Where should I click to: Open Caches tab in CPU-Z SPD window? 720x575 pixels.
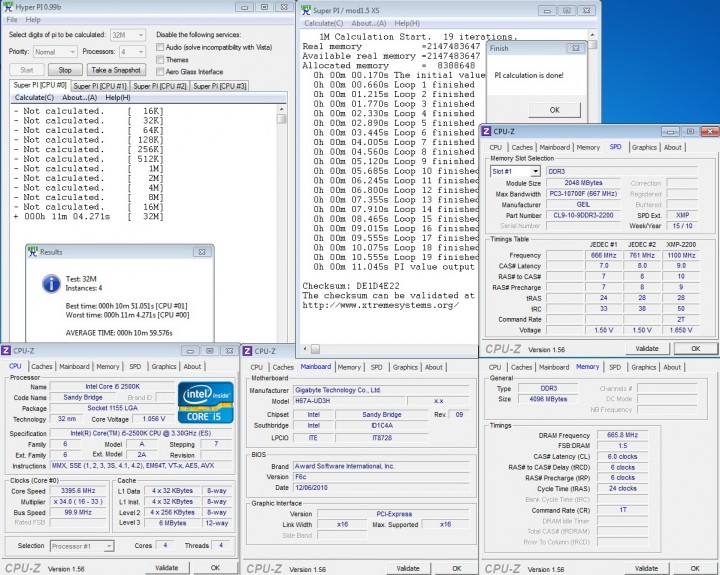522,147
